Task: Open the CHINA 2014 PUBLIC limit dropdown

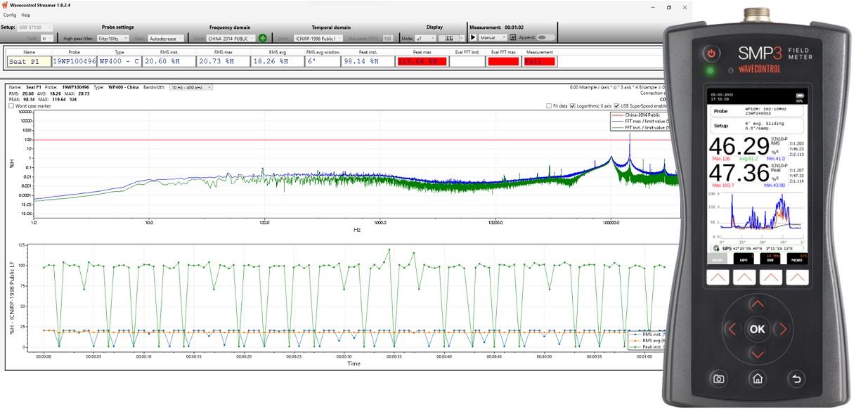Action: (231, 38)
